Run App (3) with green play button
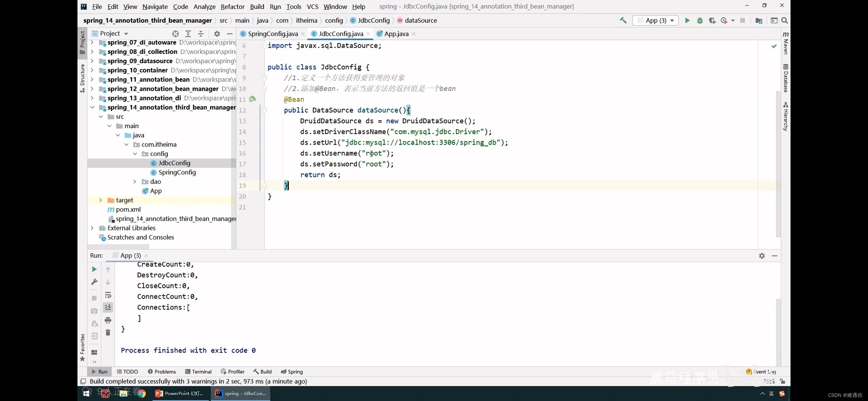Screen dimensions: 868x401 click(687, 21)
